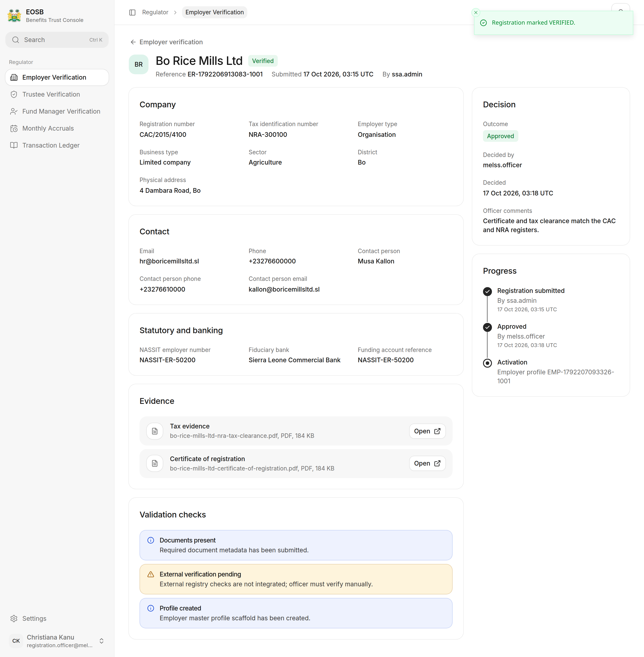Click the Regulator breadcrumb link
Screen dimensions: 644x657
(x=155, y=12)
